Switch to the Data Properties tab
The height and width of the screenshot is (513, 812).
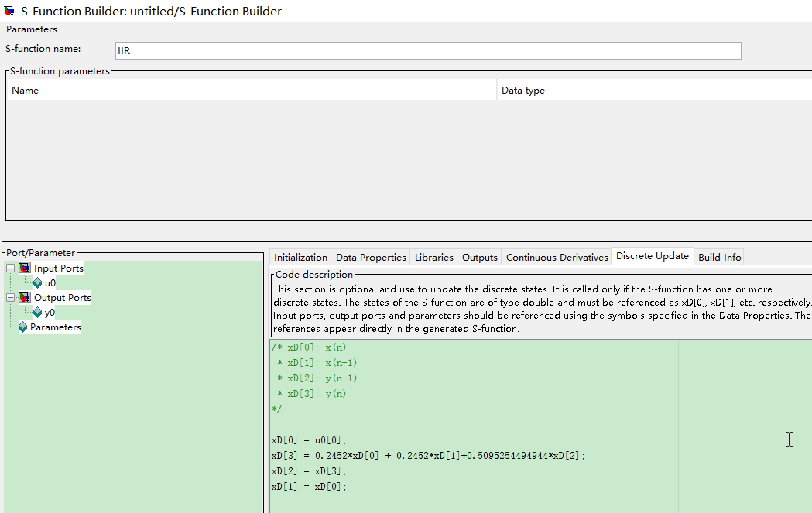click(371, 258)
